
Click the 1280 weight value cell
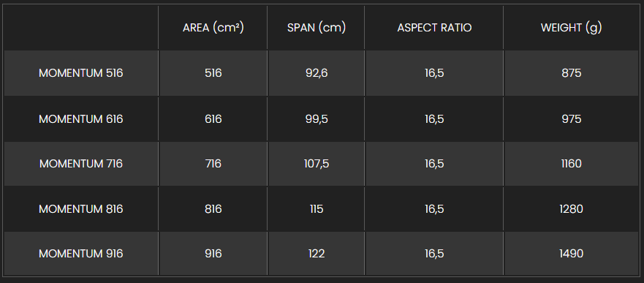(x=572, y=209)
